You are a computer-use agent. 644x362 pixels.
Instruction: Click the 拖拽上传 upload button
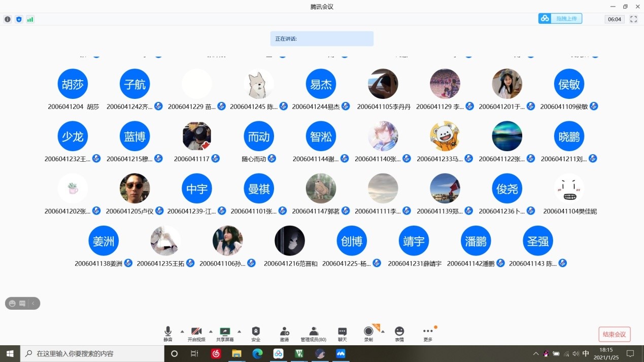click(560, 19)
